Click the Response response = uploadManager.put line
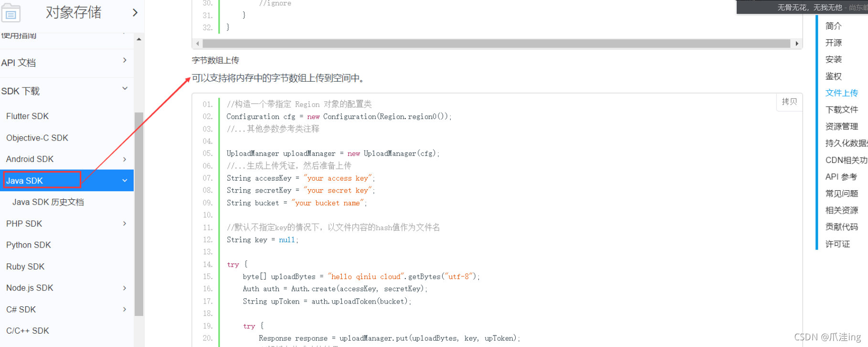 click(389, 338)
